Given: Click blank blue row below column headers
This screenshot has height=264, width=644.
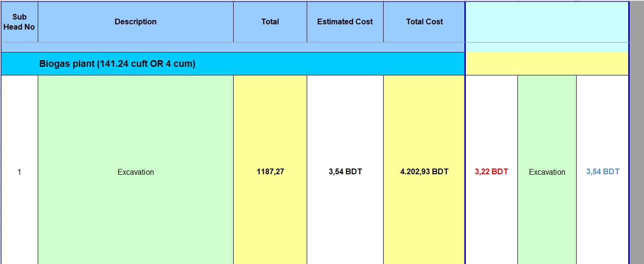Looking at the screenshot, I should [x=233, y=47].
